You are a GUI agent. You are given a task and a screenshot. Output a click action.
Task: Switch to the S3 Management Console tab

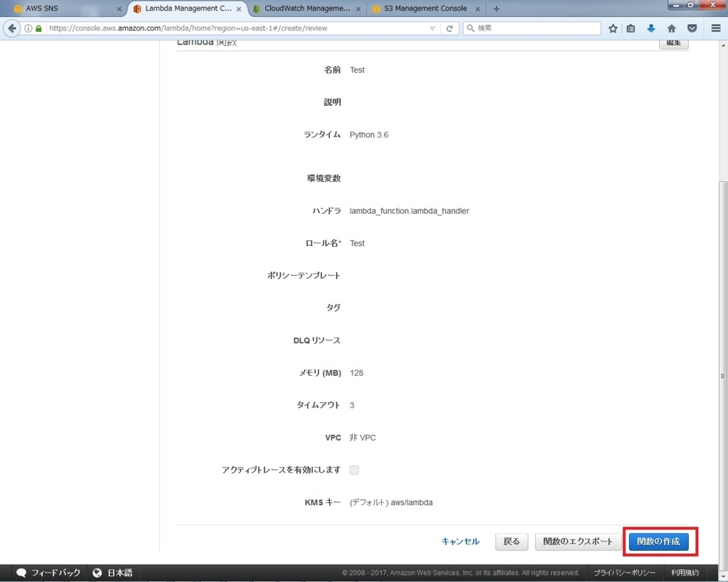(x=426, y=9)
